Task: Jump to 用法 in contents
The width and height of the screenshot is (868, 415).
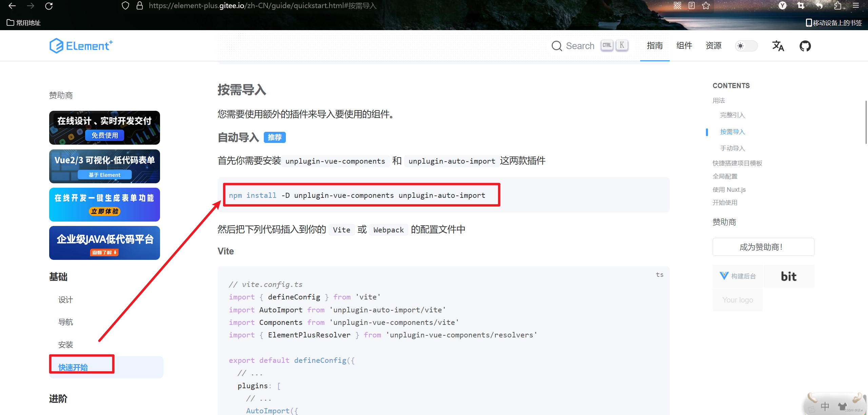Action: (x=718, y=101)
